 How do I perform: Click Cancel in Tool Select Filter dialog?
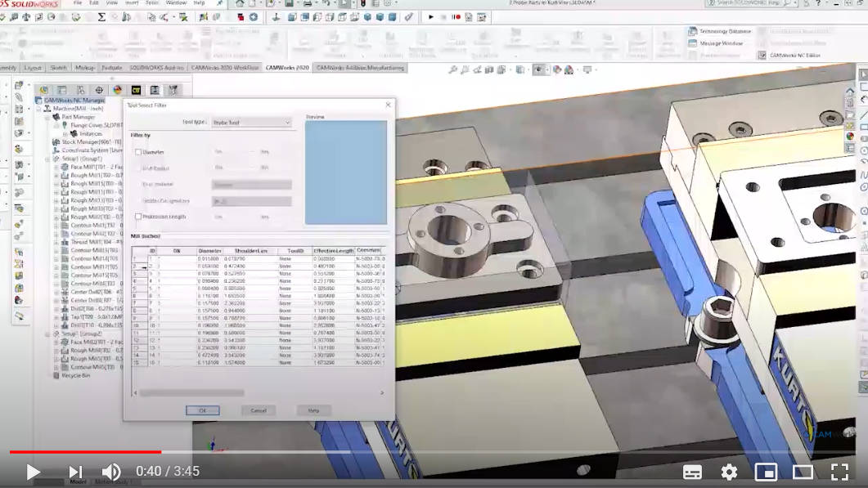(259, 410)
